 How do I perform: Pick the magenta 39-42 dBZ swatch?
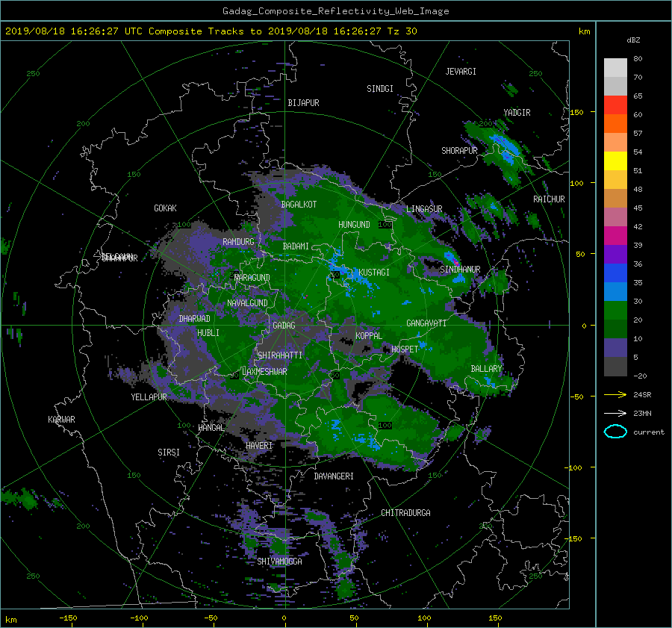[x=615, y=235]
